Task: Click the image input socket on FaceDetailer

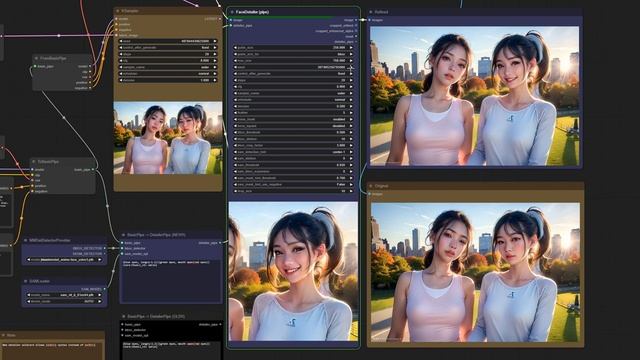Action: click(231, 20)
